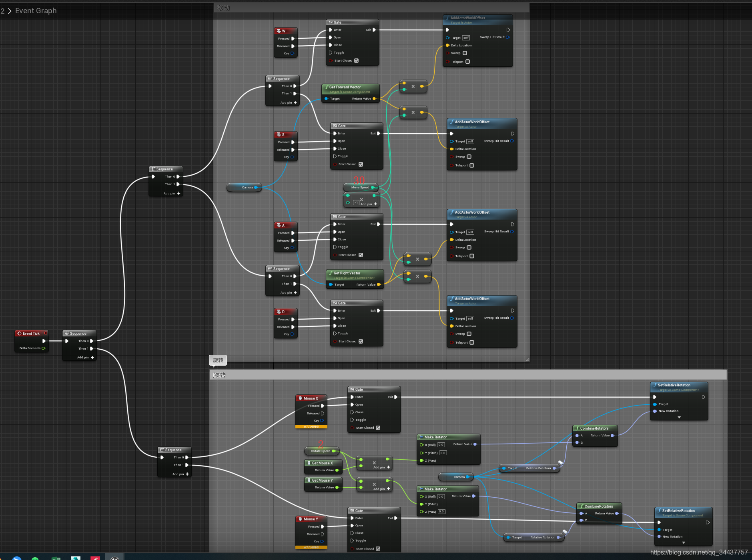Click the keyboard icon on the S key node
The height and width of the screenshot is (560, 752).
[279, 134]
